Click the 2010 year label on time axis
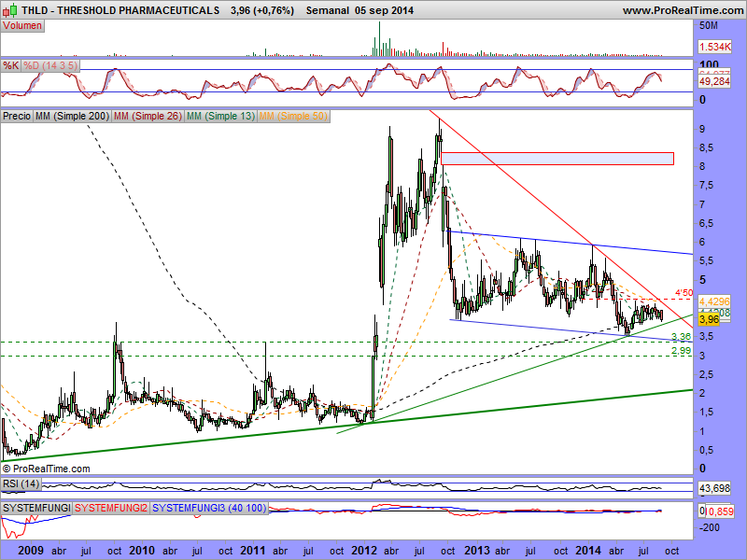This screenshot has height=560, width=747. 142,551
